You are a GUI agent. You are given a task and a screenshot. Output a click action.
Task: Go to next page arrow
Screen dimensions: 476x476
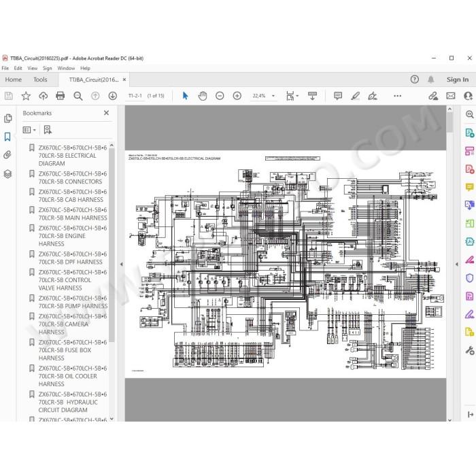coord(113,96)
